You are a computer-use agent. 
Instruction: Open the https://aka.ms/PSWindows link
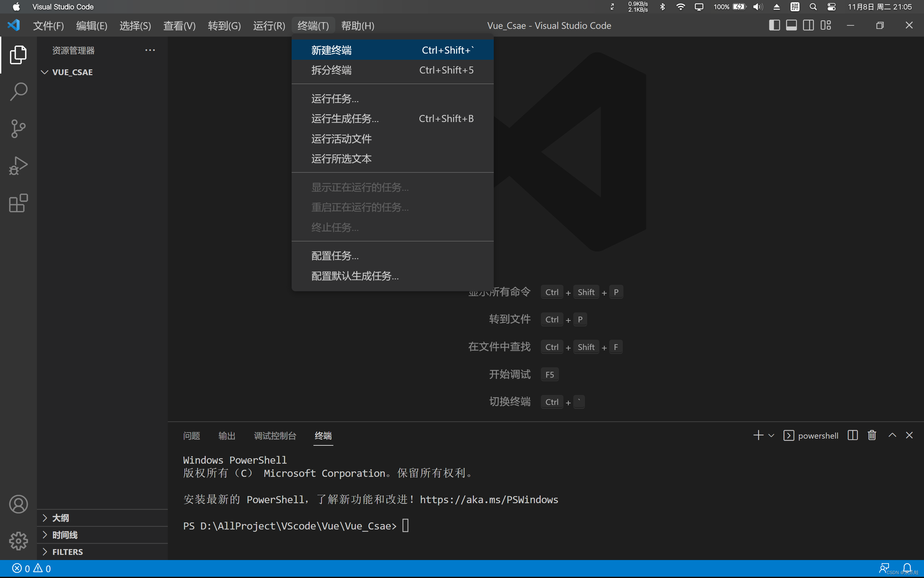489,500
